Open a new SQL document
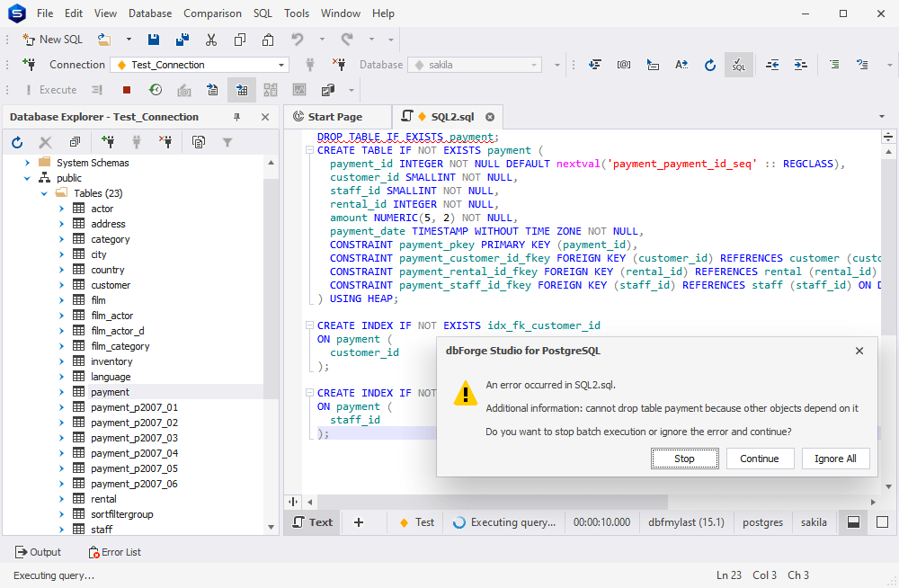 pyautogui.click(x=52, y=40)
